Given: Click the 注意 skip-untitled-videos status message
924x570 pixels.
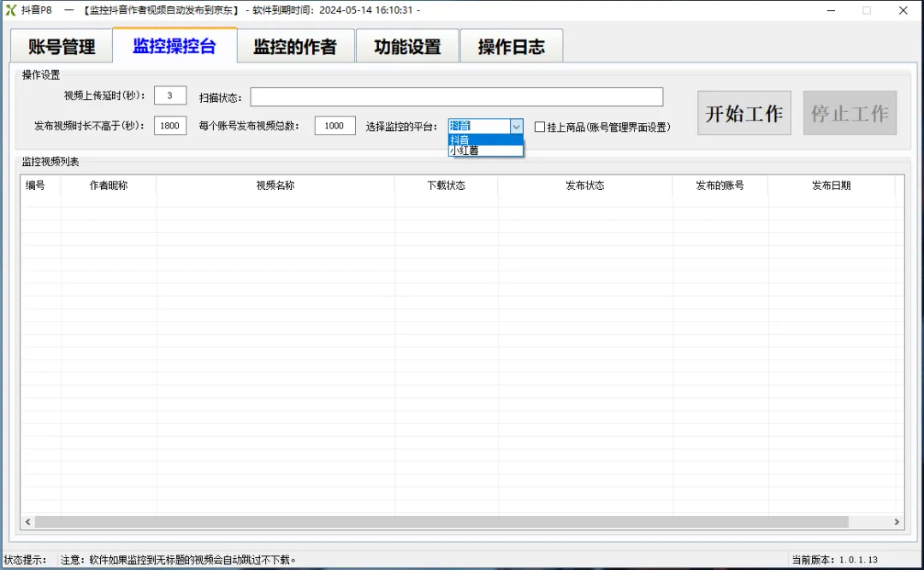Looking at the screenshot, I should click(x=179, y=560).
